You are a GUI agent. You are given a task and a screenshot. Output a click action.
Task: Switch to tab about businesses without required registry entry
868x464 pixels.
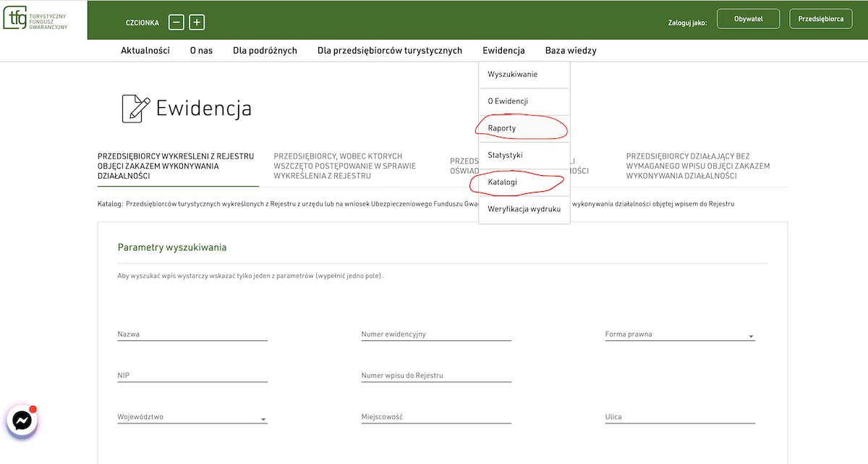697,166
